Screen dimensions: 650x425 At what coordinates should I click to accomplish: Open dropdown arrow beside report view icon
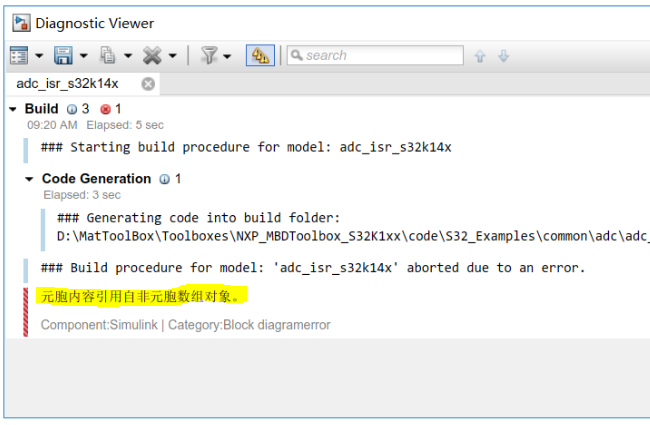tap(39, 56)
